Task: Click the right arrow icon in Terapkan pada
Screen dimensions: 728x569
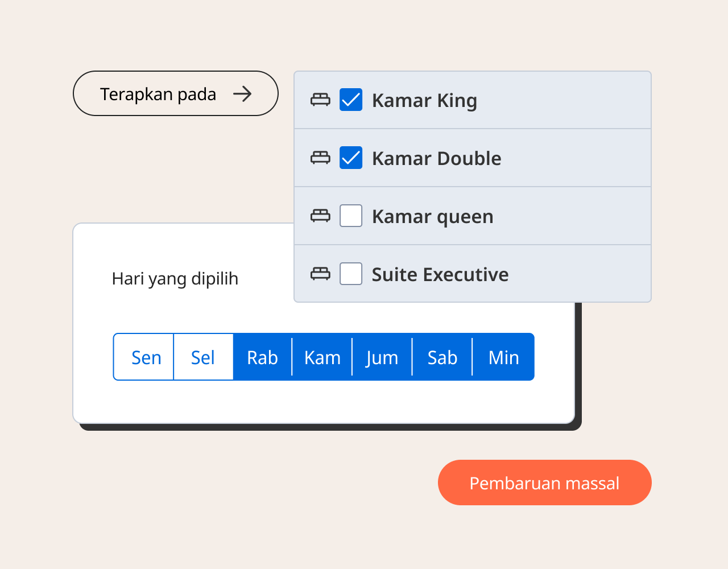Action: coord(242,94)
